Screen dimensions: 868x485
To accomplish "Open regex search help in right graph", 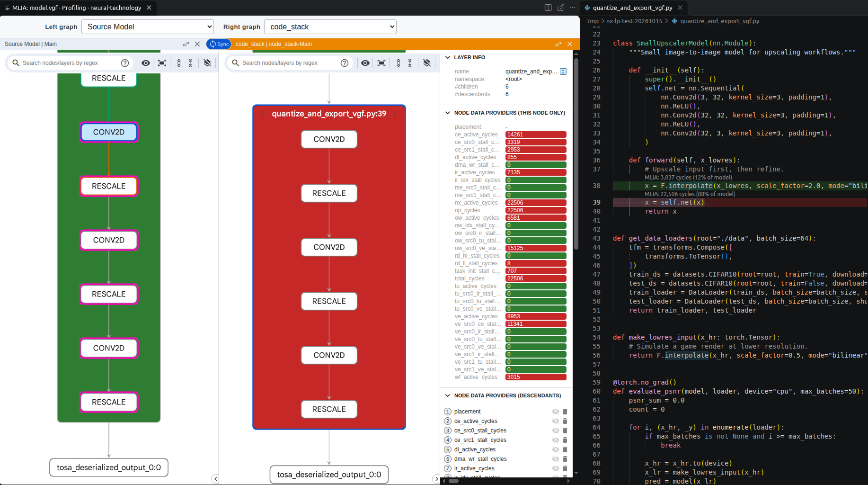I will (345, 63).
